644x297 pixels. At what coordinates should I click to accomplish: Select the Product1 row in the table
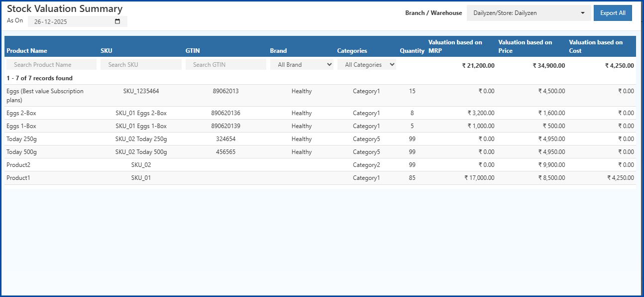pyautogui.click(x=199, y=177)
